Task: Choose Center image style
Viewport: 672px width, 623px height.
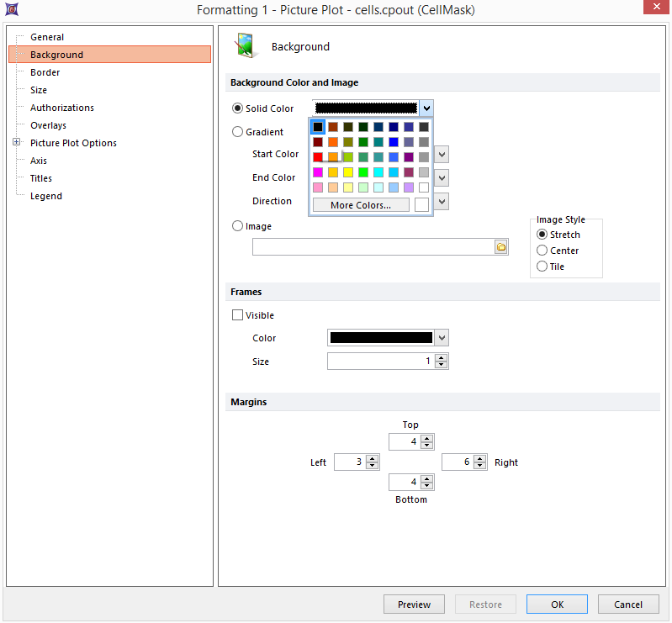Action: point(542,251)
